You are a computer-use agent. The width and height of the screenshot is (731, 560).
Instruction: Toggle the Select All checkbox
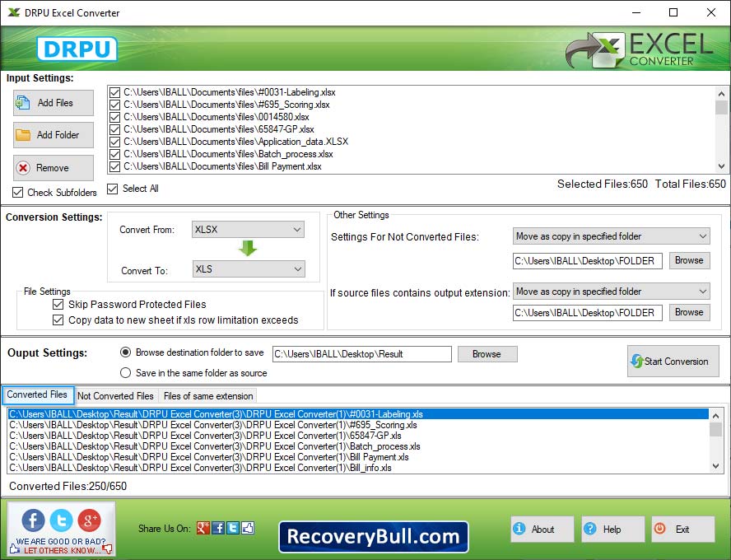112,189
